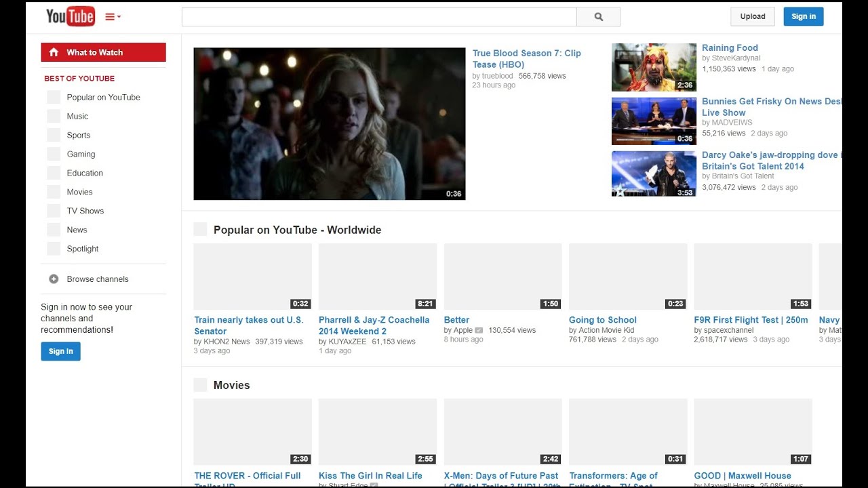
Task: Open Transformers: Age of Extinction thumbnail
Action: click(628, 432)
